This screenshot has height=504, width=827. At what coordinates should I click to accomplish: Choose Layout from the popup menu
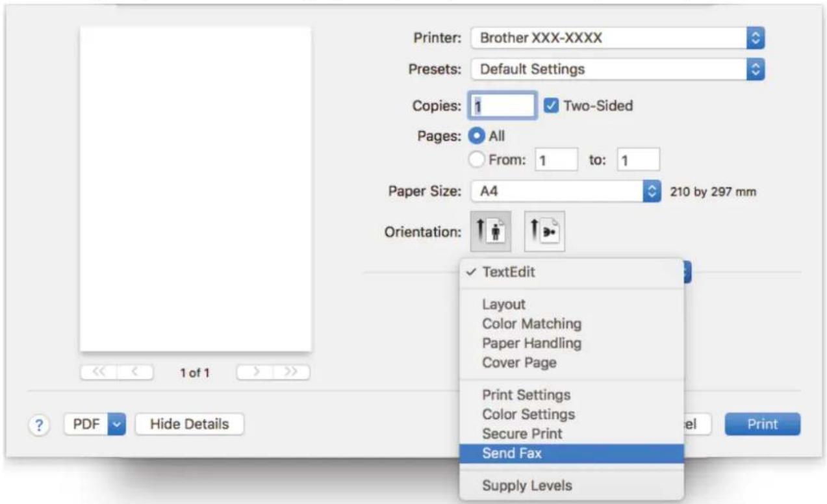pyautogui.click(x=572, y=304)
